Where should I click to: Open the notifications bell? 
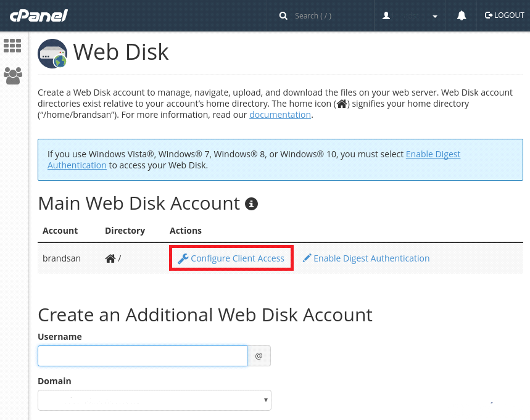pyautogui.click(x=460, y=15)
